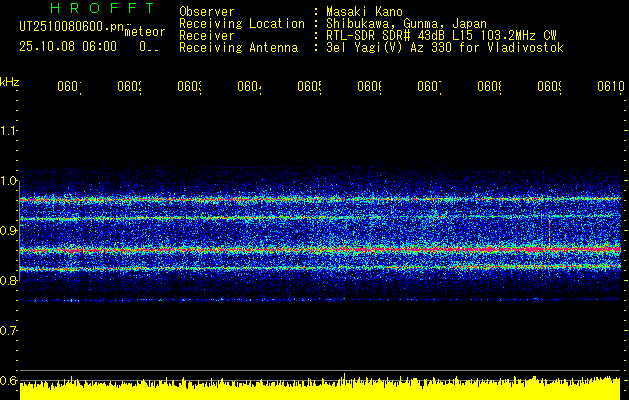Click the 0610 time marker
The width and height of the screenshot is (629, 400).
point(611,87)
